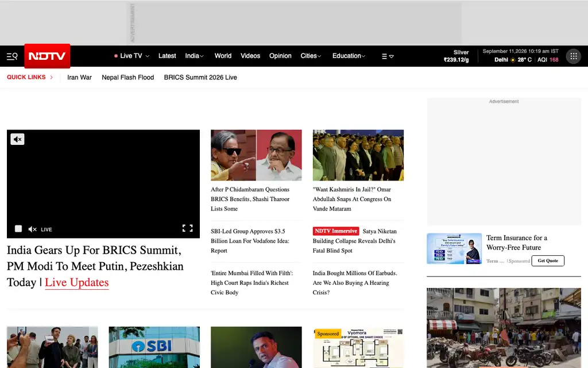
Task: Open Nepal Flash Flood quick link
Action: click(128, 78)
